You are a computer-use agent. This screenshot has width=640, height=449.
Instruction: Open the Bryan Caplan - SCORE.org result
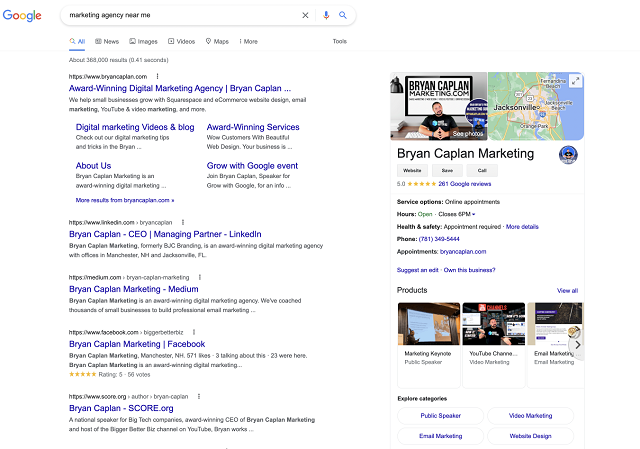[121, 408]
